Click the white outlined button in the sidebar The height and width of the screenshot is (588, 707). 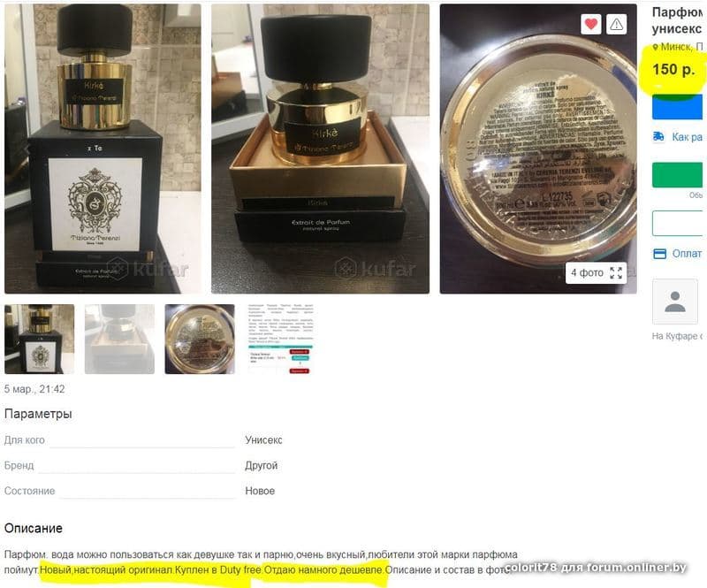click(677, 223)
